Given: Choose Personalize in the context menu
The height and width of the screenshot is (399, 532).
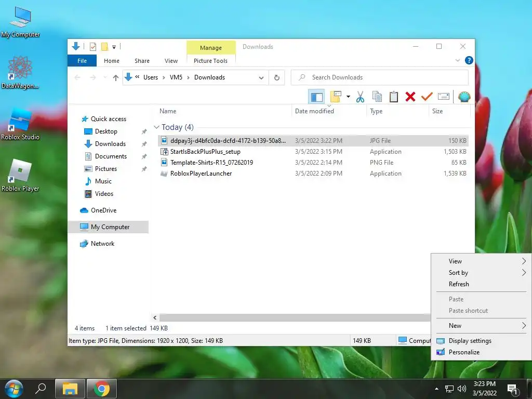Looking at the screenshot, I should (x=481, y=352).
